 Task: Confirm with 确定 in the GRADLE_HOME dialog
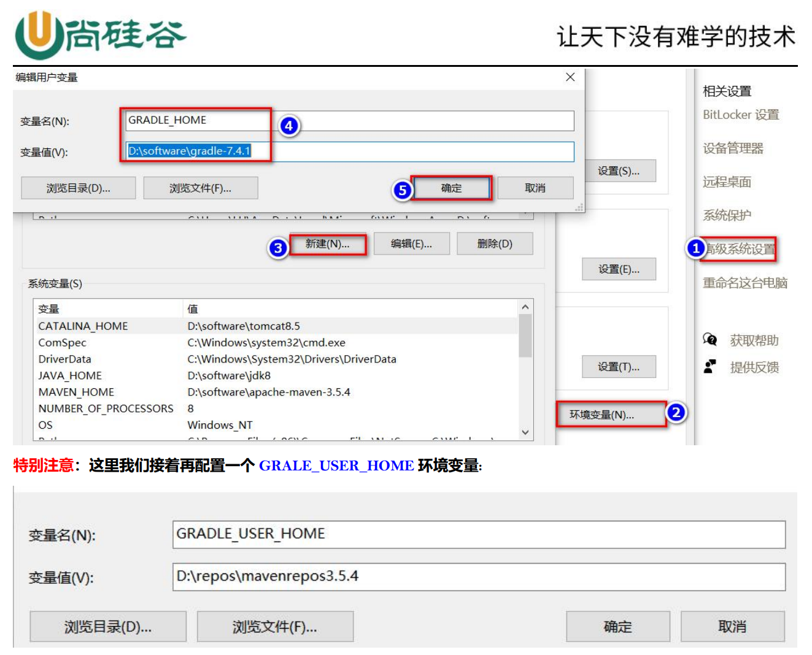point(451,188)
